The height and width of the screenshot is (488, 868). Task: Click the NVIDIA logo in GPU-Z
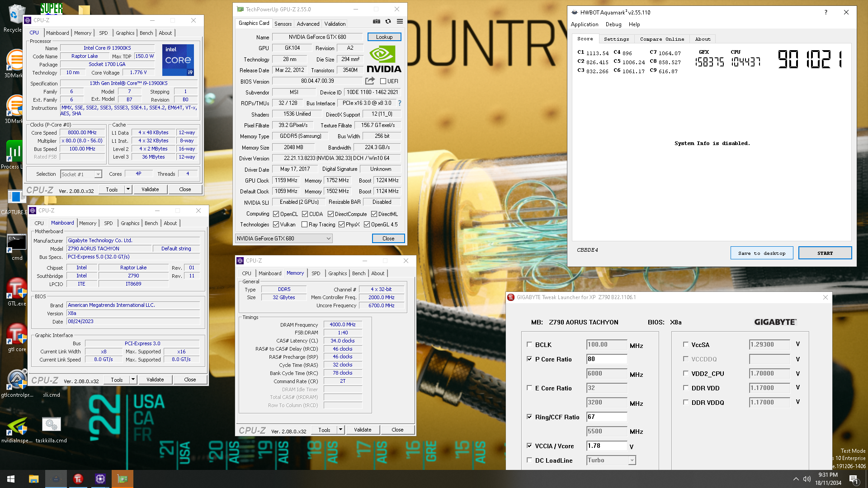pos(384,59)
